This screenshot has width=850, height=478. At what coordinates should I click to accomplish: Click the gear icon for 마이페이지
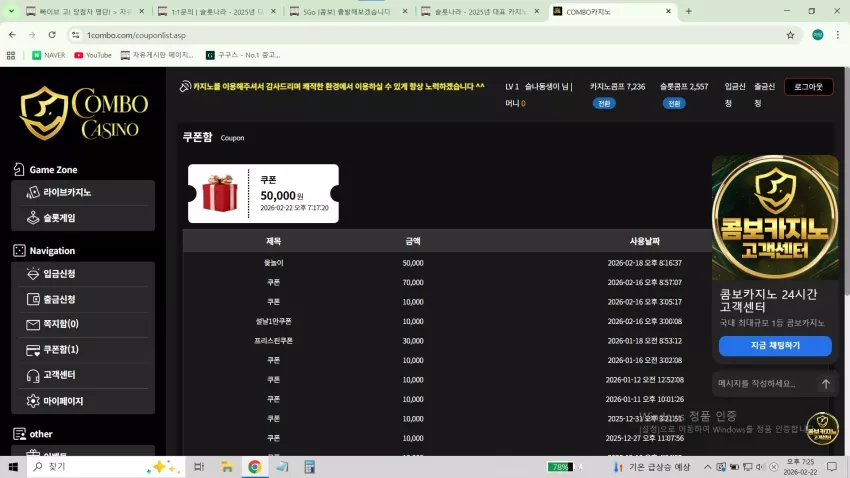point(33,401)
